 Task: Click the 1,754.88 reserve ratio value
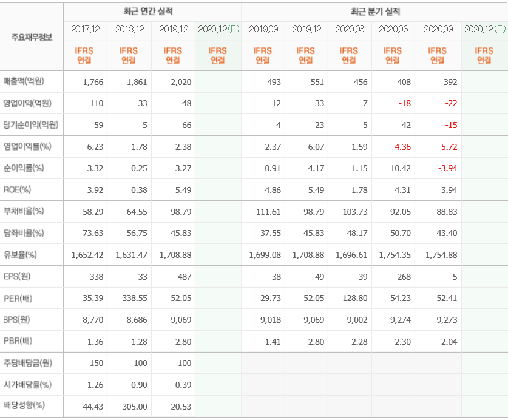click(441, 255)
